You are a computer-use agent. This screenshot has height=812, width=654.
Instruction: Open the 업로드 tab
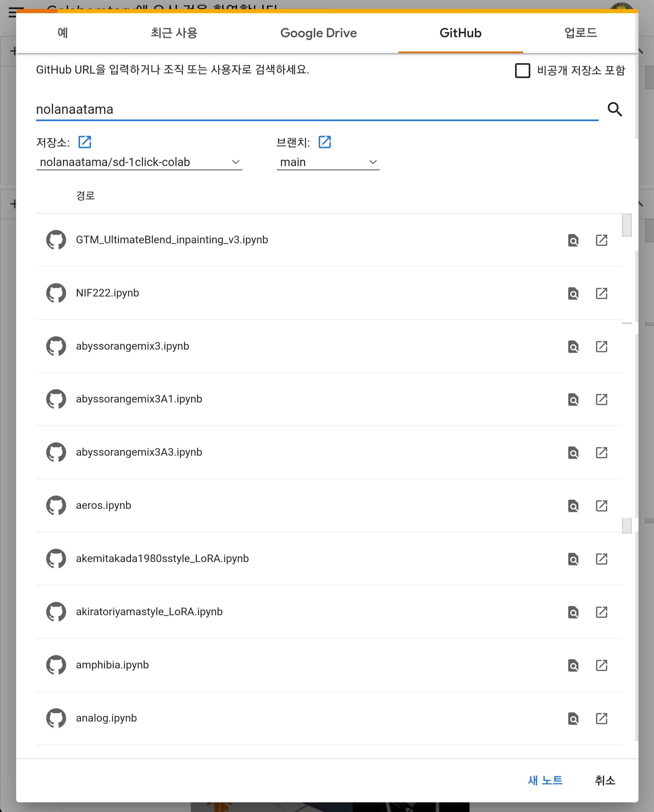point(580,33)
